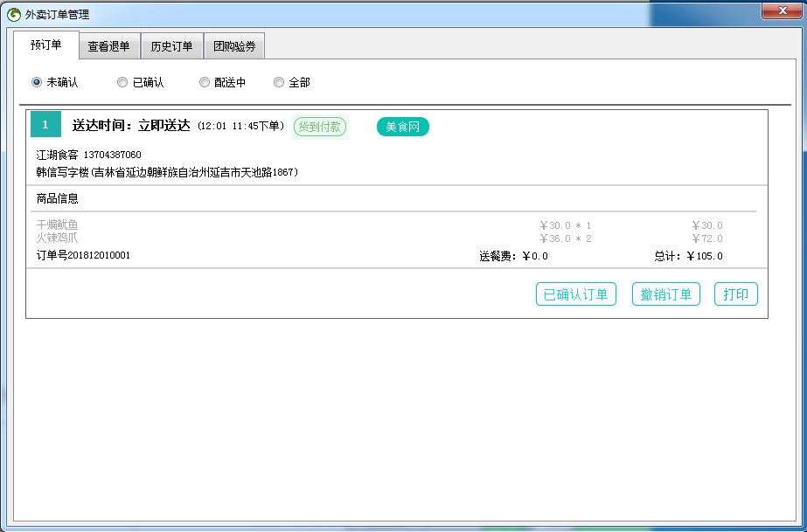Click customer phone 13704387060
Screen dimensions: 807x532
(112, 155)
